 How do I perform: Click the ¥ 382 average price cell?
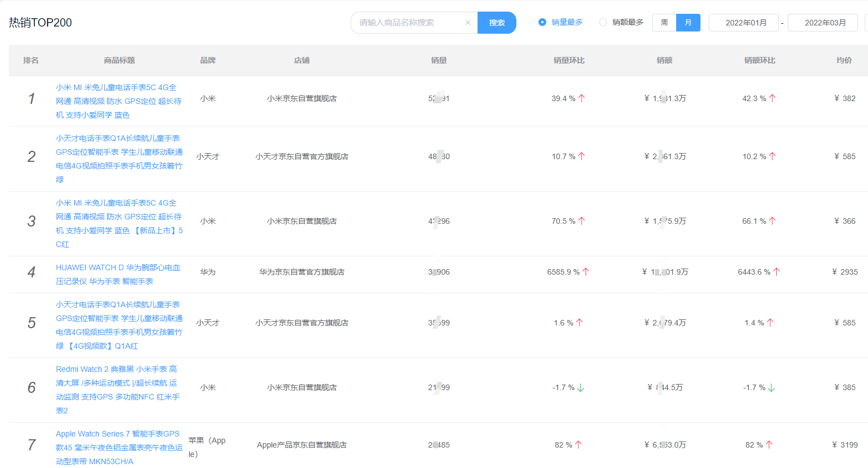click(845, 98)
